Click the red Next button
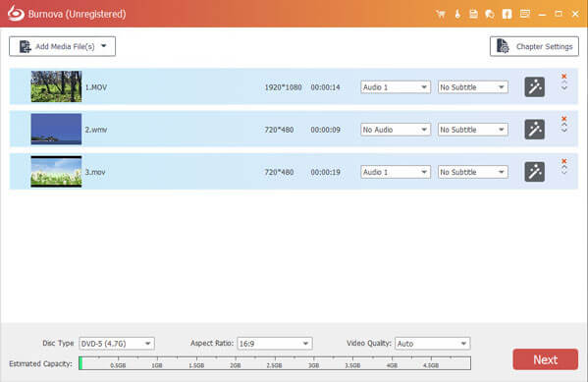The height and width of the screenshot is (382, 588). 545,359
